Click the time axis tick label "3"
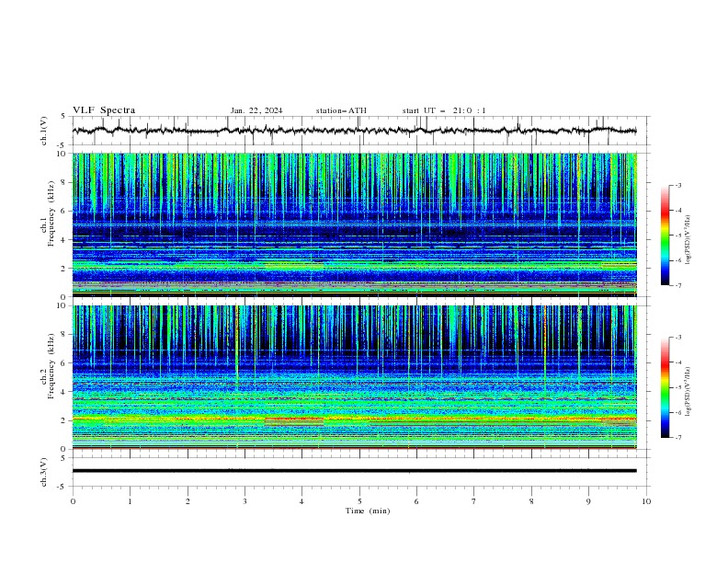 pos(245,501)
